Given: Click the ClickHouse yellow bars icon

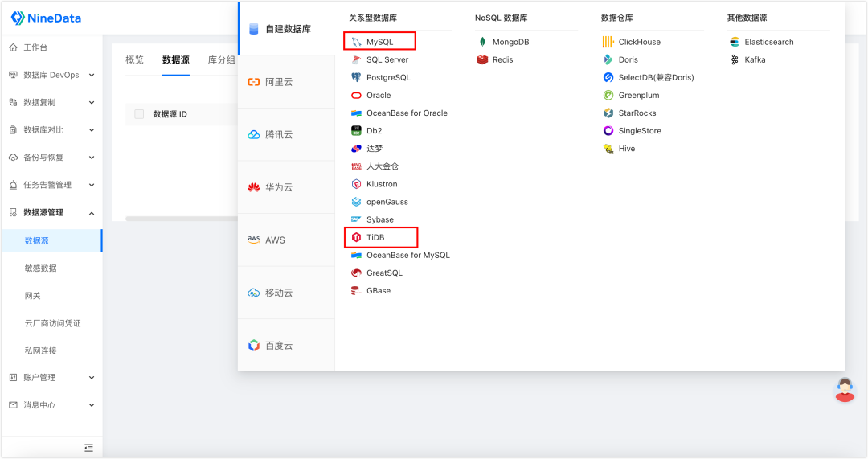Looking at the screenshot, I should coord(608,42).
